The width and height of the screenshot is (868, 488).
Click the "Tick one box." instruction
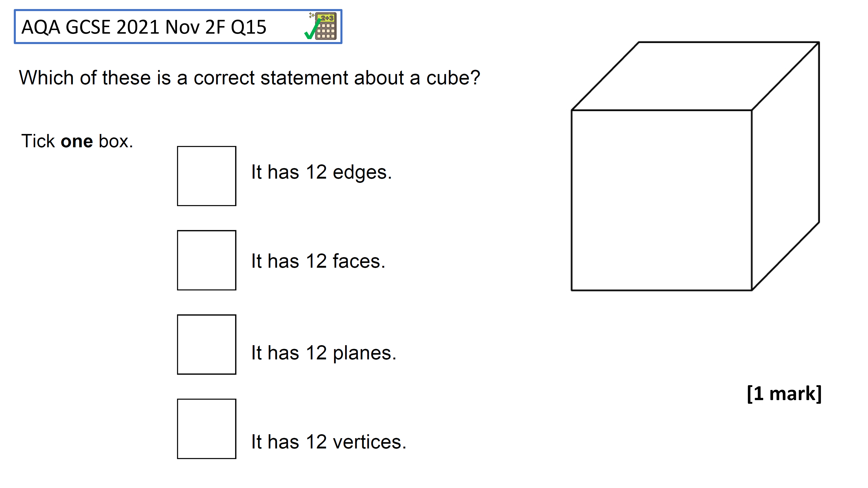pos(77,141)
